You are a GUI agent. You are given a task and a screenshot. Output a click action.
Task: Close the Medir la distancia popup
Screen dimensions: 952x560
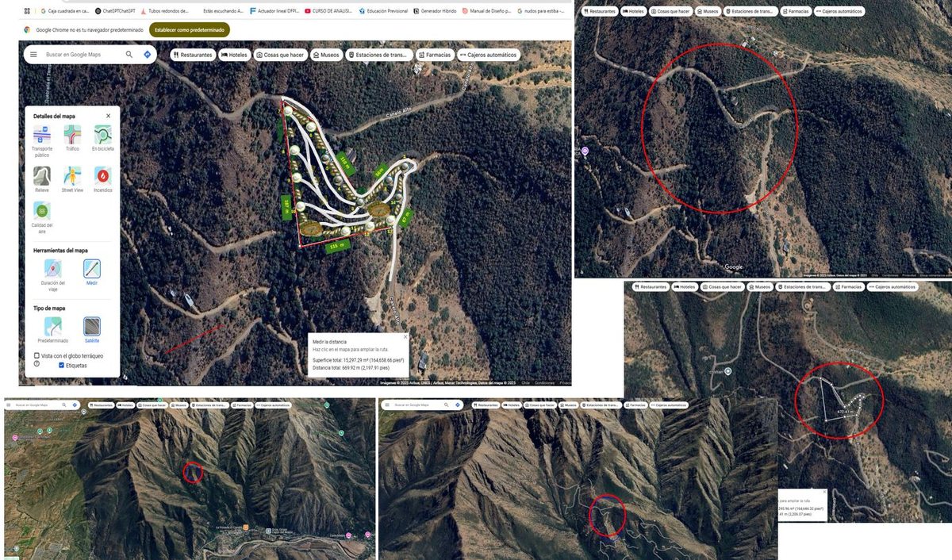click(405, 336)
